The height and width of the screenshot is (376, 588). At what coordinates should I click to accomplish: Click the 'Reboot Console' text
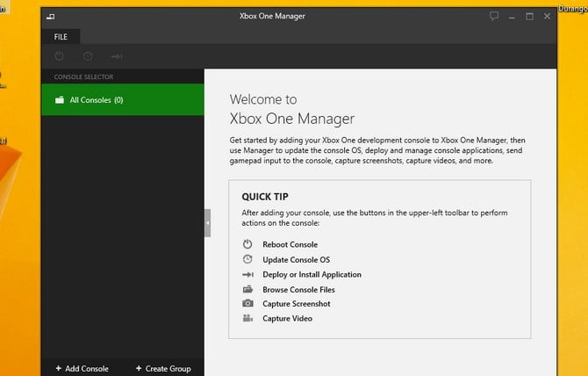pyautogui.click(x=290, y=244)
